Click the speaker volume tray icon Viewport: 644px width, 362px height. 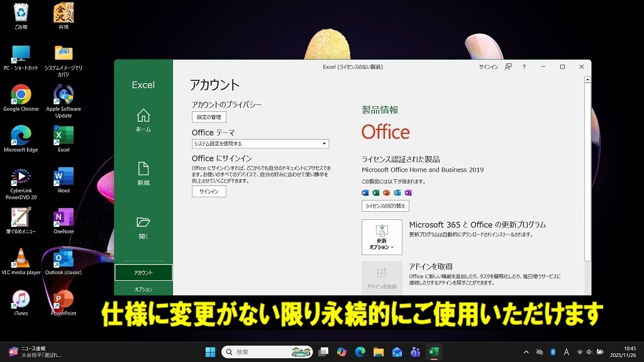tap(589, 352)
